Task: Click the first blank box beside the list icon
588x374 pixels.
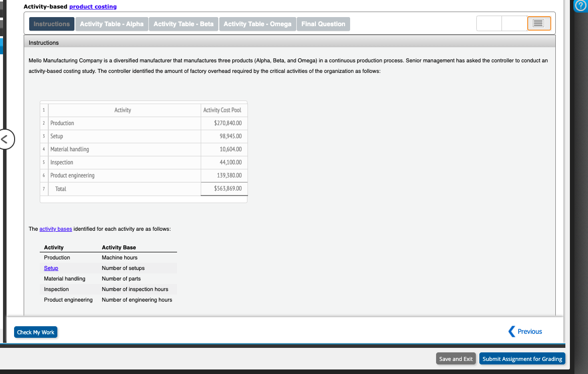Action: click(x=488, y=24)
